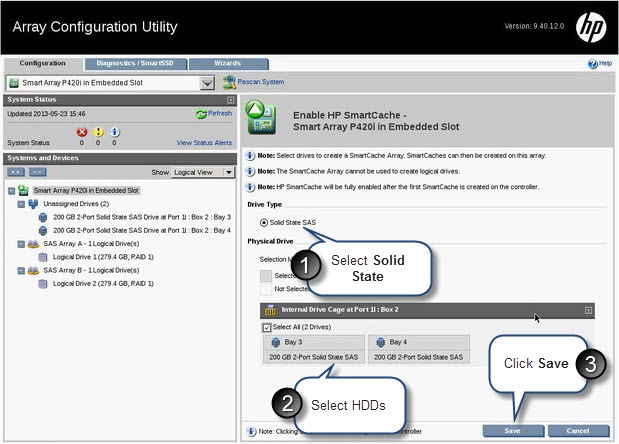The image size is (619, 444).
Task: Toggle the Select All (2 Drives) checkbox
Action: click(x=267, y=328)
